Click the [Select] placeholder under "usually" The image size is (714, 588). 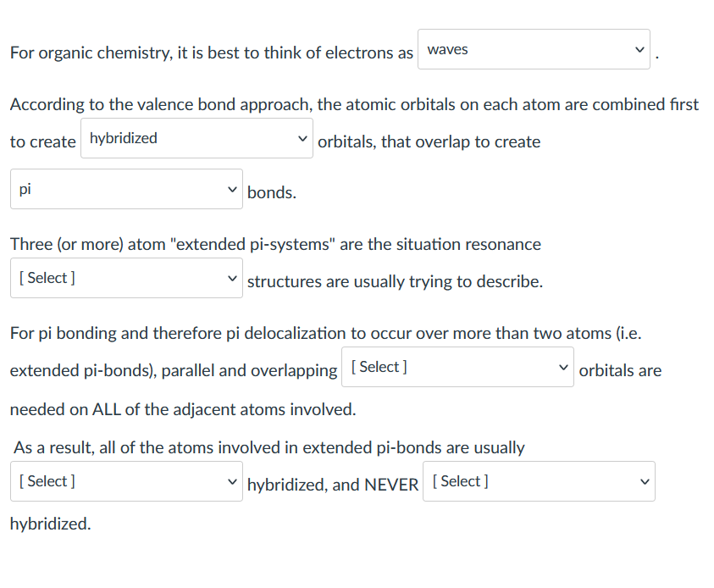click(x=45, y=480)
